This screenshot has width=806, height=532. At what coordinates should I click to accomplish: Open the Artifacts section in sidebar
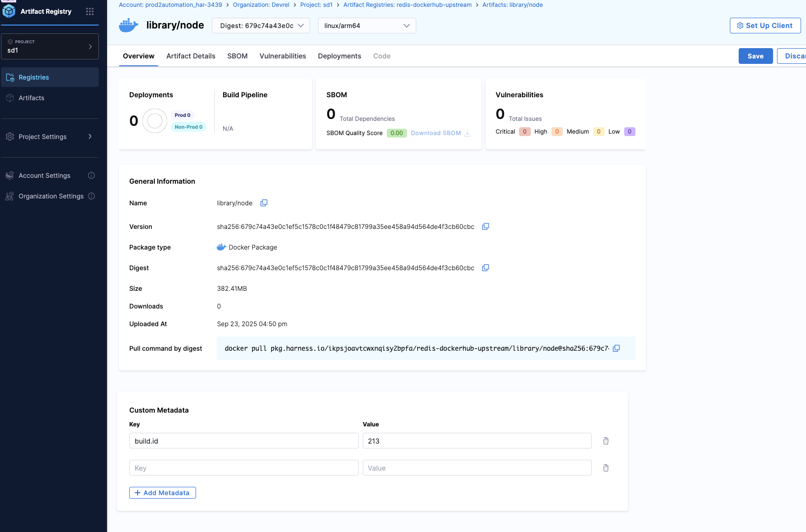[x=31, y=98]
